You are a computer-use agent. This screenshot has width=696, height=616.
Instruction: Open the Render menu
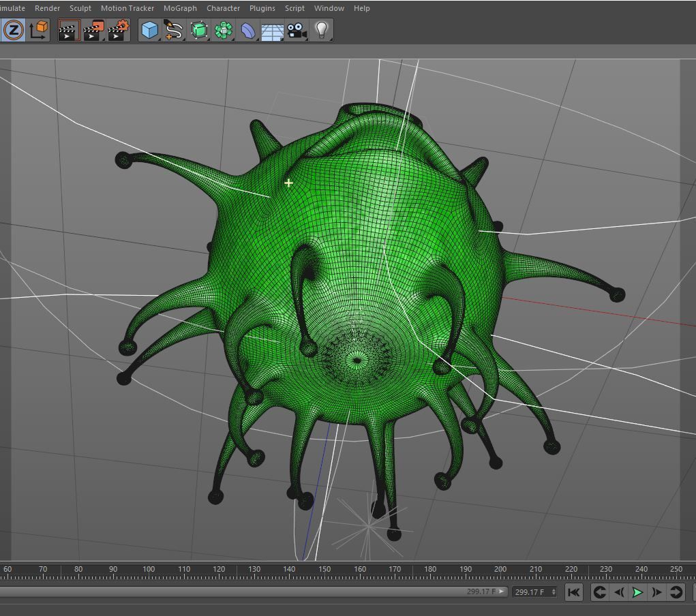tap(48, 8)
